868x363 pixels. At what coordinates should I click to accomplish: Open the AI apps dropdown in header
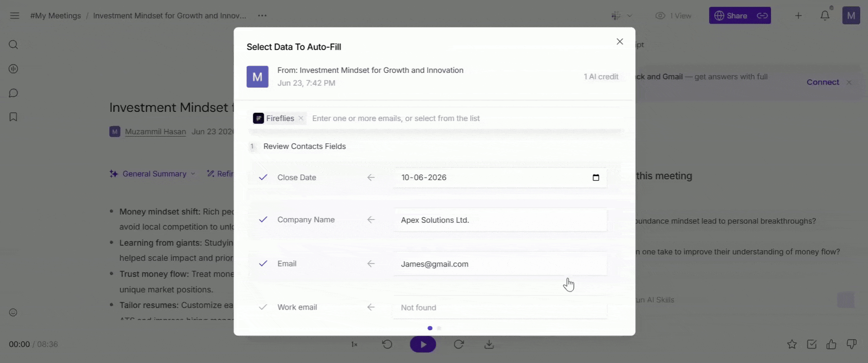pyautogui.click(x=622, y=16)
